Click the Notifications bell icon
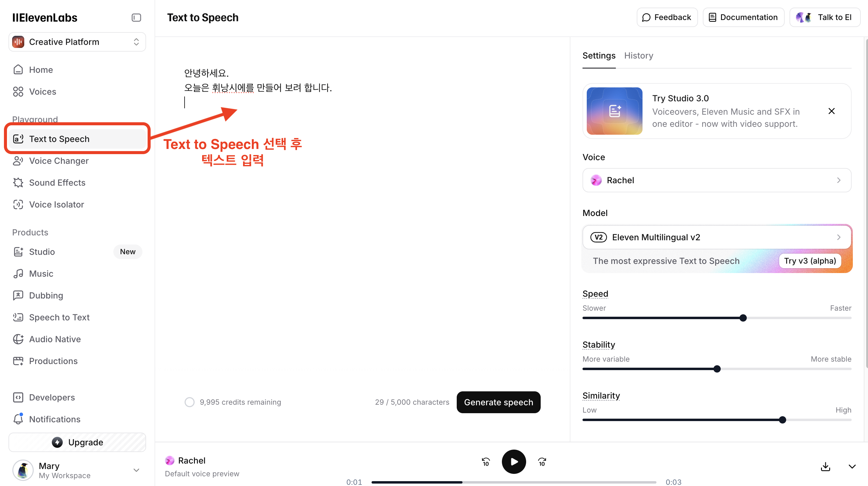Image resolution: width=868 pixels, height=486 pixels. [x=18, y=419]
